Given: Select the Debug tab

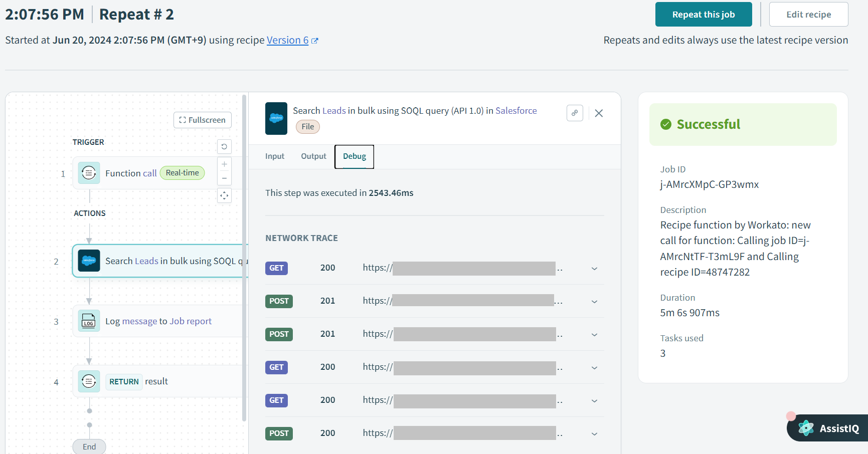Looking at the screenshot, I should 355,156.
